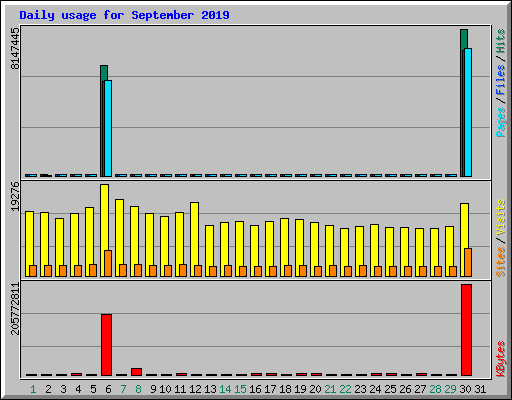Click the day label 3
This screenshot has width=512, height=400.
pyautogui.click(x=63, y=389)
